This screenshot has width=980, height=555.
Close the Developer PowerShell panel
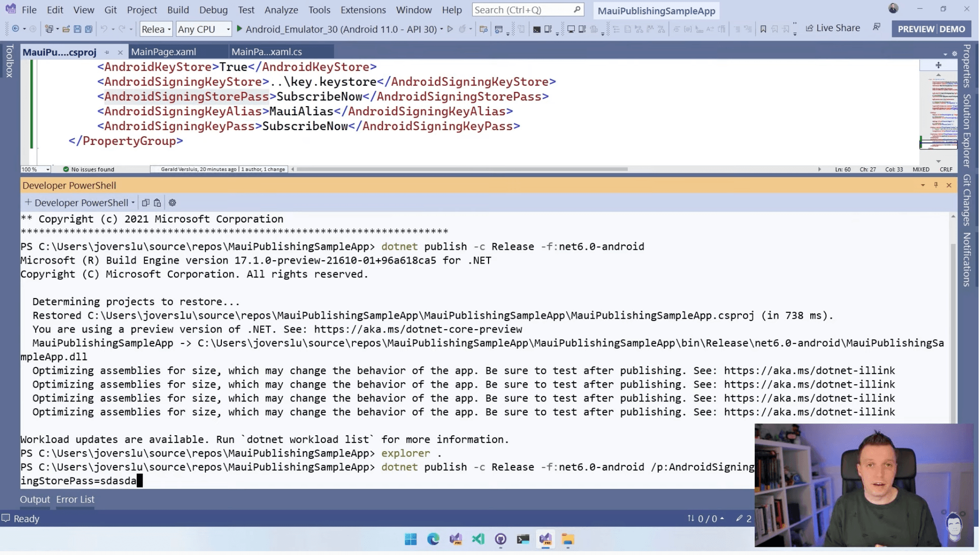(x=949, y=185)
